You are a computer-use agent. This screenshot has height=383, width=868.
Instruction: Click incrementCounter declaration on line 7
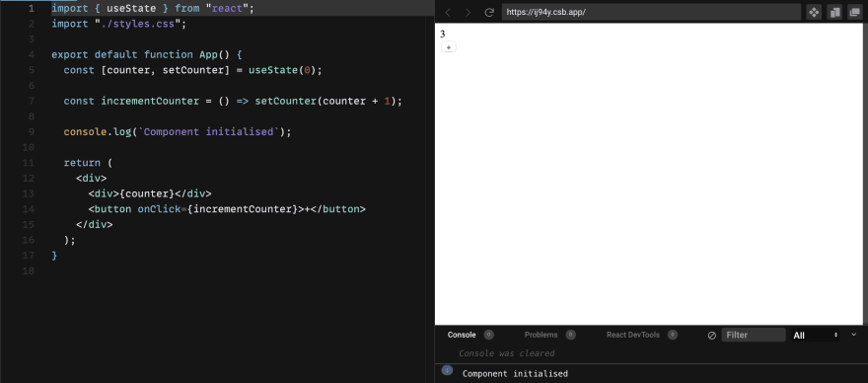tap(150, 101)
